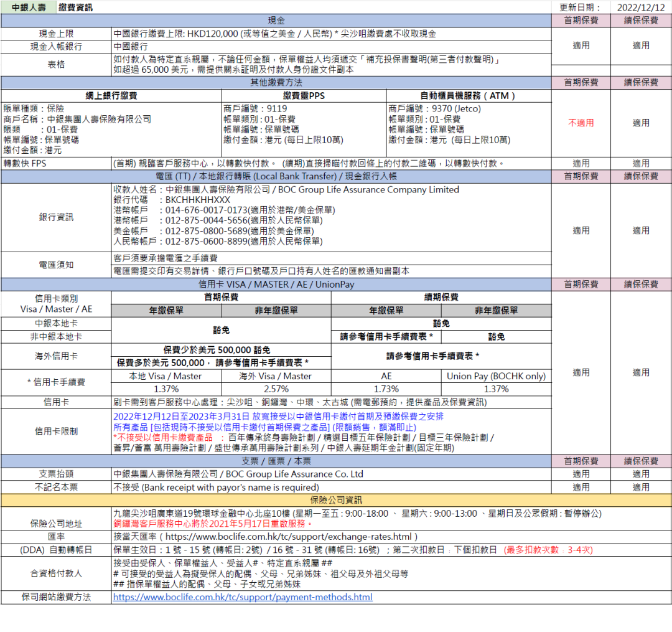Click the 支票 / 匯票 / 本票 section header
The width and height of the screenshot is (672, 632).
pos(276,461)
